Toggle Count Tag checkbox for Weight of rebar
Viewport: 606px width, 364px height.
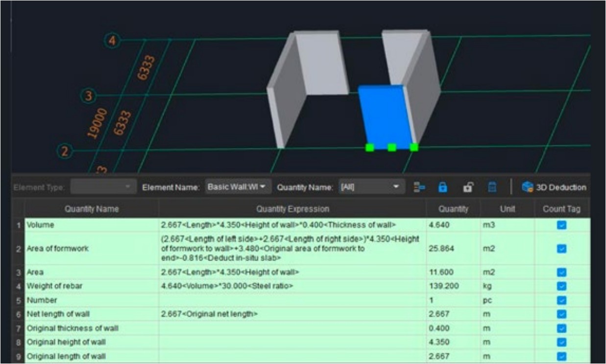pos(562,286)
